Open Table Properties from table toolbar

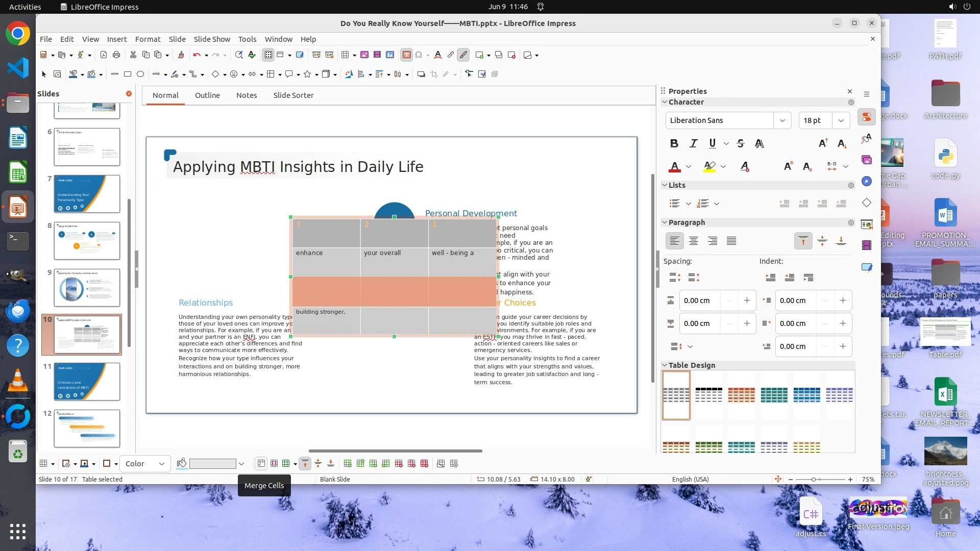[x=454, y=464]
